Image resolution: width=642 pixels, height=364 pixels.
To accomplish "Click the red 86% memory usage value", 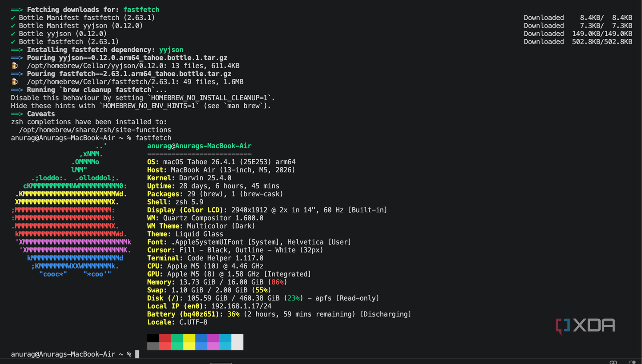I will tap(277, 282).
